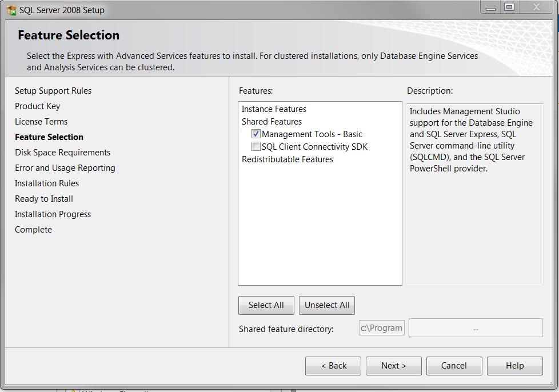Click the Management Tools - Basic label
The width and height of the screenshot is (559, 392).
[x=312, y=134]
